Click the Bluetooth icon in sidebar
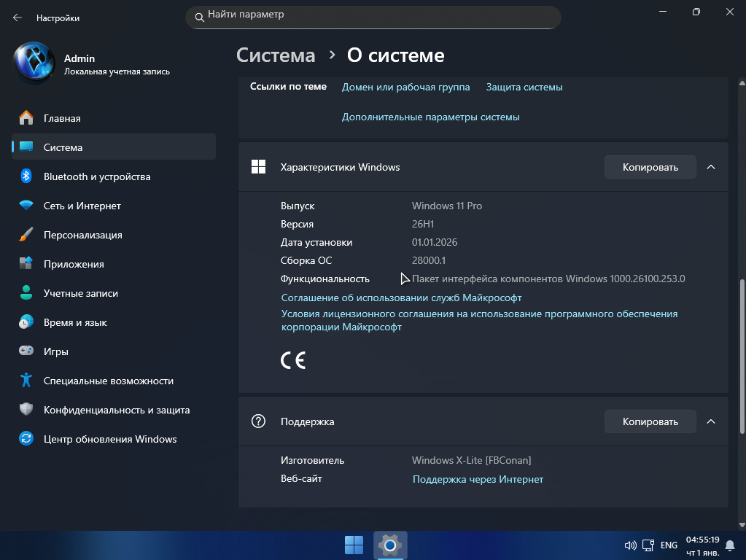This screenshot has height=560, width=746. [26, 176]
